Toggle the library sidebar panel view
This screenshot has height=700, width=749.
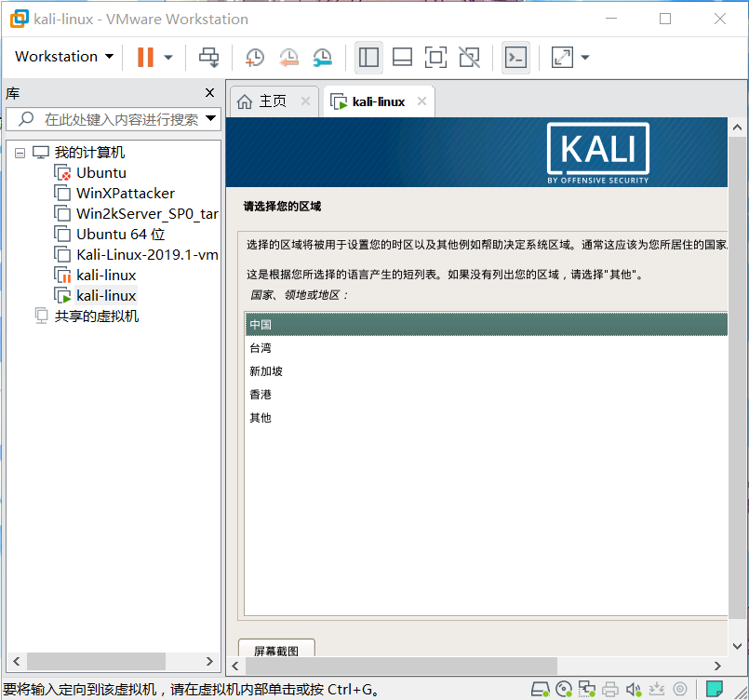368,58
